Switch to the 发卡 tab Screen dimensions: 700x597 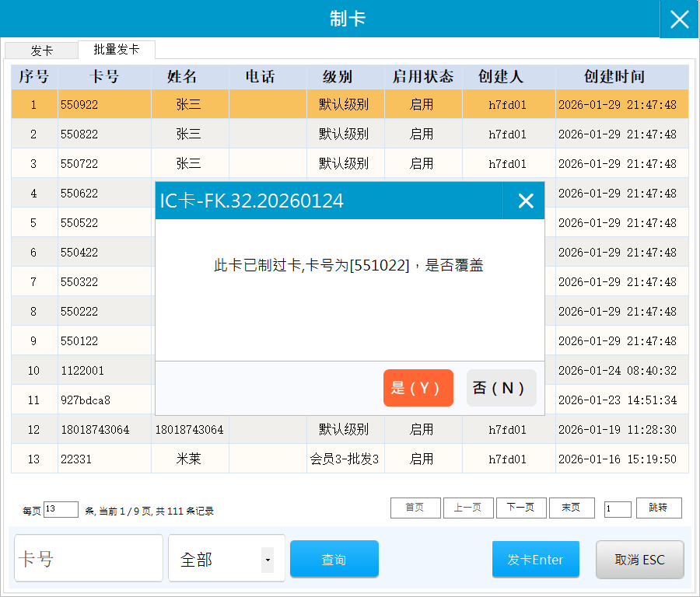click(42, 51)
